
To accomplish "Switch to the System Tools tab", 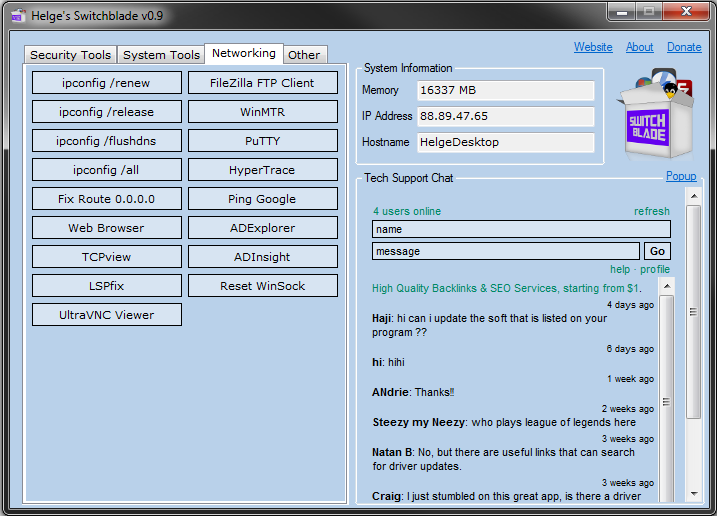I will tap(161, 55).
